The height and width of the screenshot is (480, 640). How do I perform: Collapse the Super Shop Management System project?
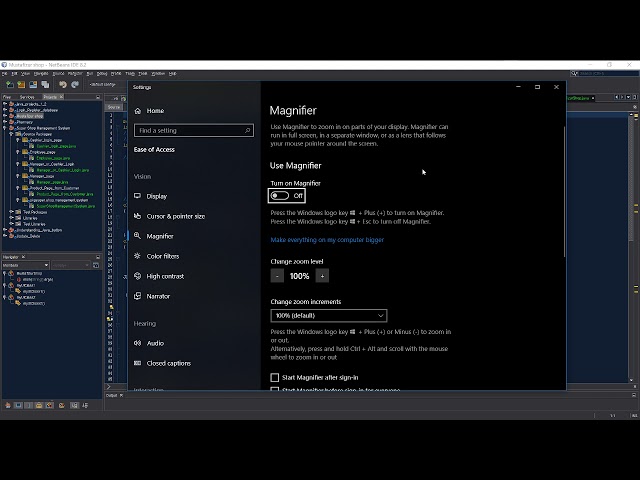[x=5, y=128]
